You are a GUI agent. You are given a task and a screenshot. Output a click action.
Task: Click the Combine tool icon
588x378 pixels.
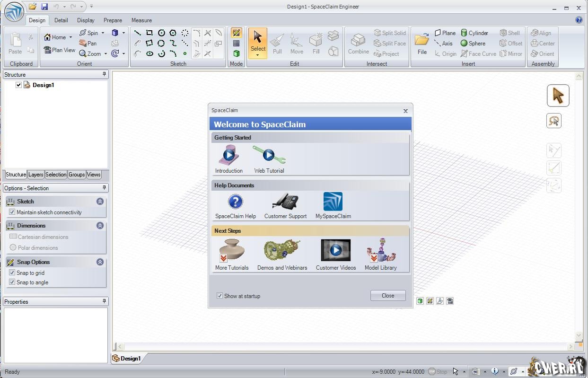pyautogui.click(x=358, y=43)
